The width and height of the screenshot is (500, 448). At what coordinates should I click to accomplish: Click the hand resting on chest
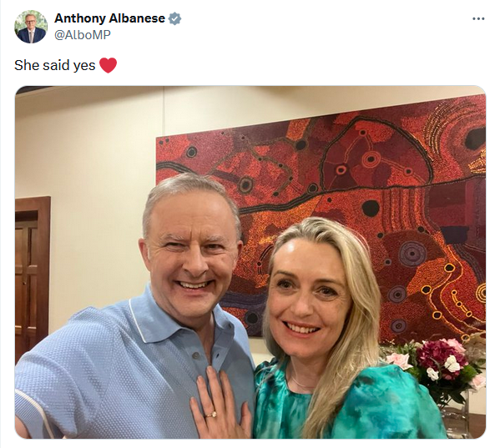coord(220,405)
